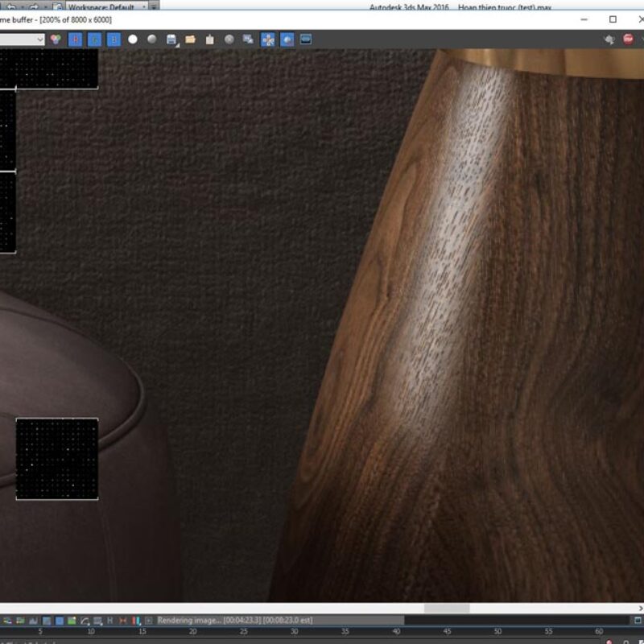Save the rendered image with disk icon

pyautogui.click(x=171, y=39)
